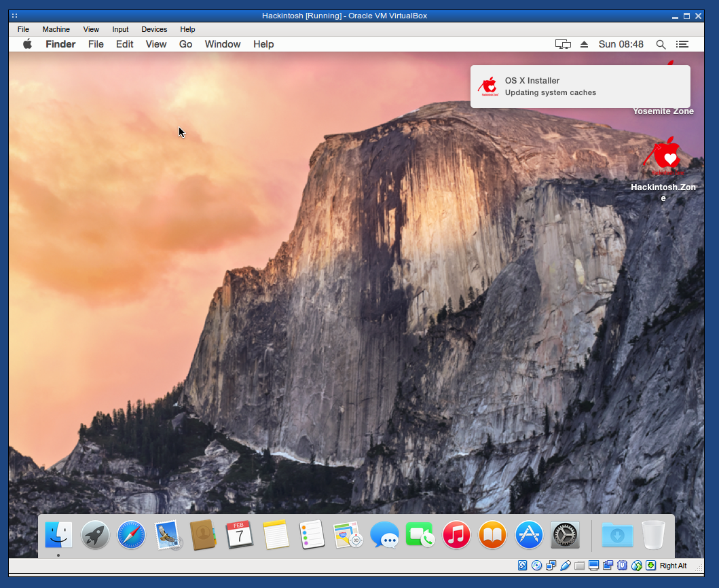
Task: Open Maps icon in the Dock
Action: point(348,535)
